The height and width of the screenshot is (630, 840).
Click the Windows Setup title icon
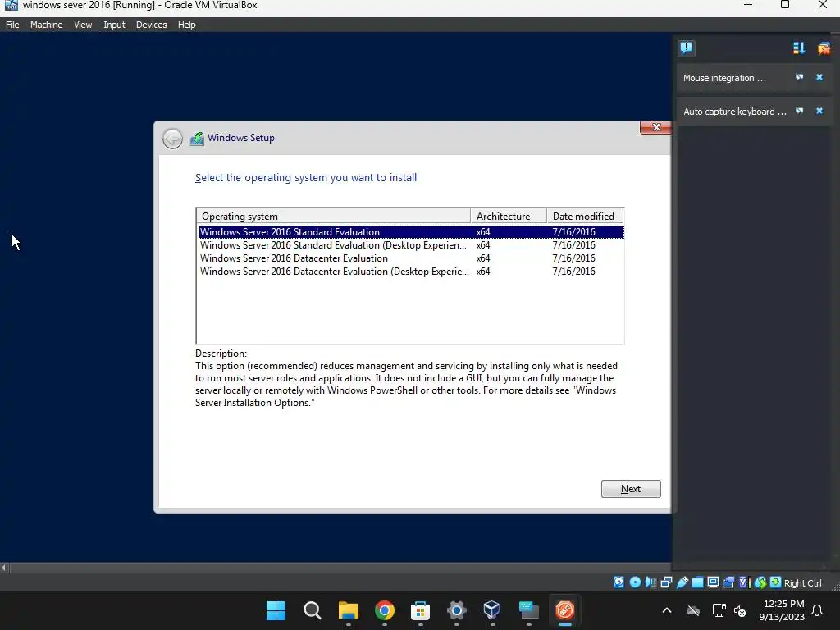pyautogui.click(x=197, y=138)
